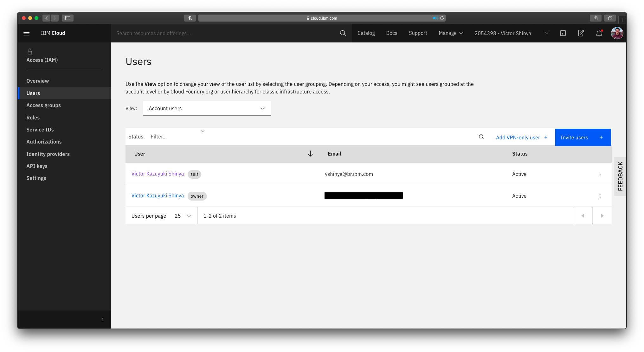Click the Invite users button

tap(583, 137)
